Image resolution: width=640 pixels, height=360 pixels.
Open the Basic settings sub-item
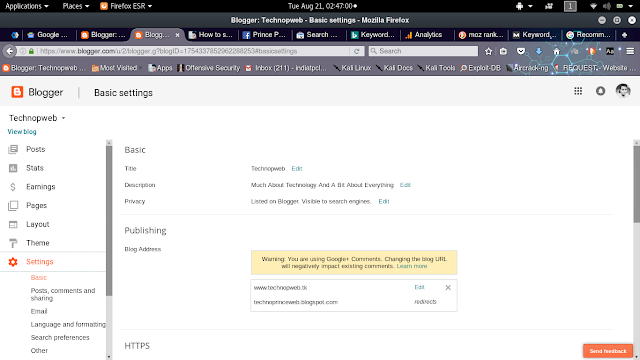[x=39, y=278]
